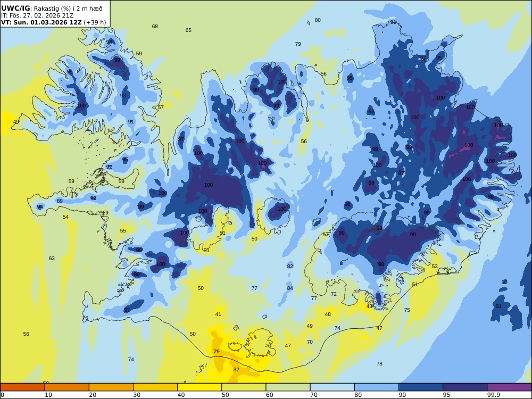Click the humidity value '89' on the map
532x399 pixels.
click(60, 201)
